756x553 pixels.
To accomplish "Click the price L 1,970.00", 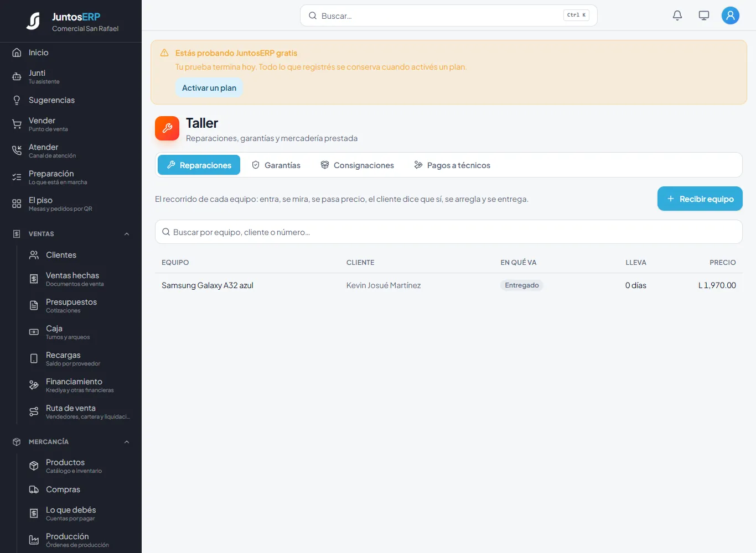I will click(x=717, y=285).
